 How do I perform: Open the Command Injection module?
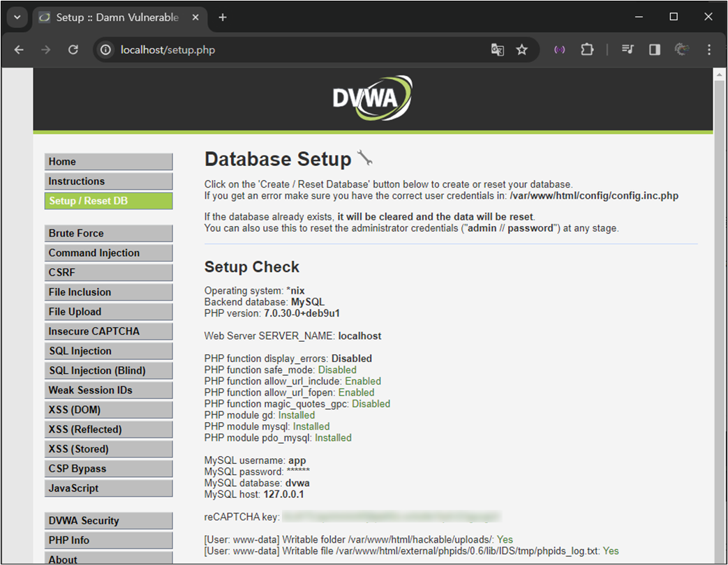(x=109, y=253)
